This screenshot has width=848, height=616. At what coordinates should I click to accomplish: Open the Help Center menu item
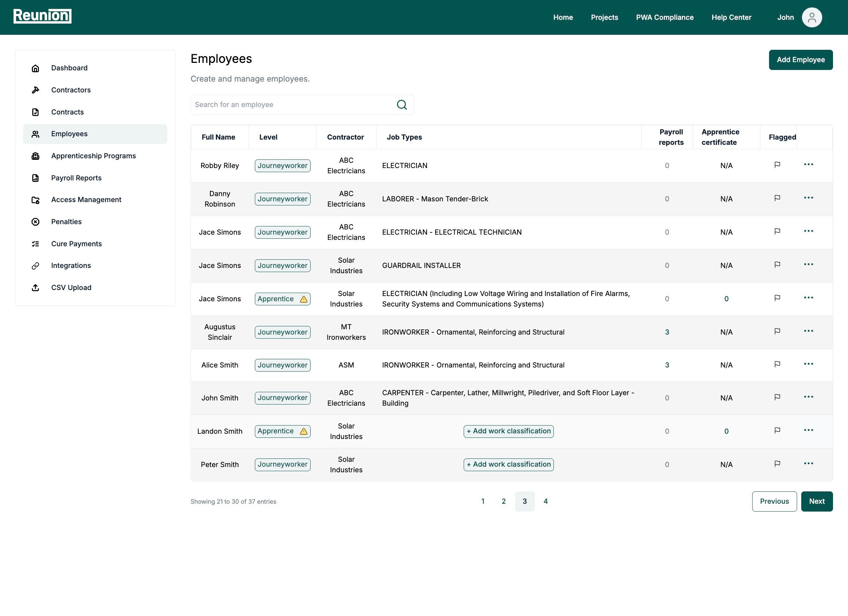[731, 17]
